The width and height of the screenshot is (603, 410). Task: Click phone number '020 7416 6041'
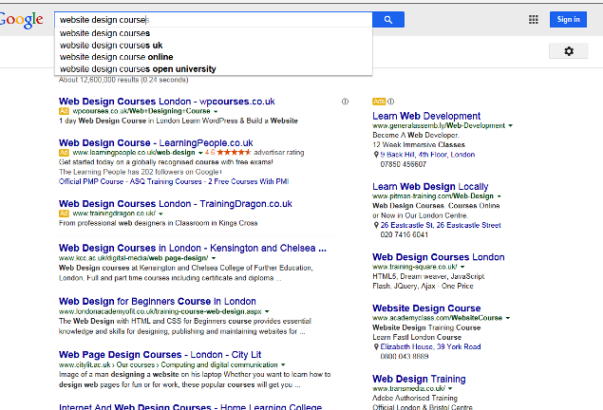point(404,235)
